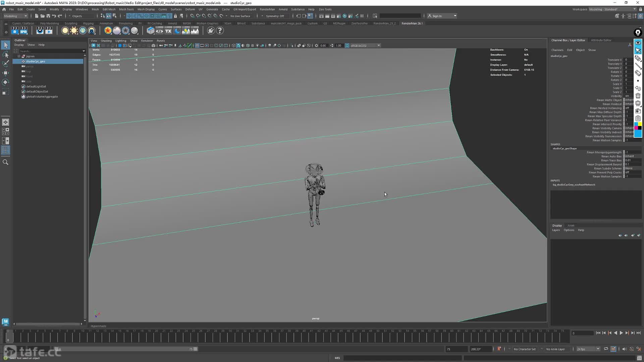Open the 24 fps frame rate dropdown
This screenshot has width=644, height=362.
coord(588,349)
